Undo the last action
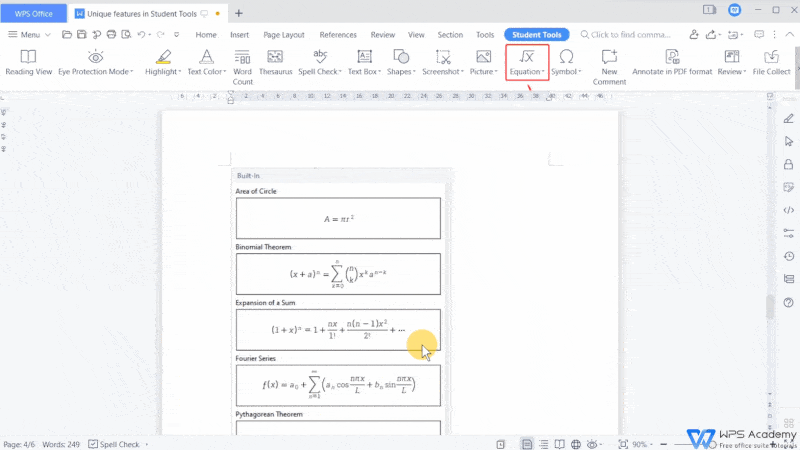Viewport: 800px width, 450px height. [141, 35]
